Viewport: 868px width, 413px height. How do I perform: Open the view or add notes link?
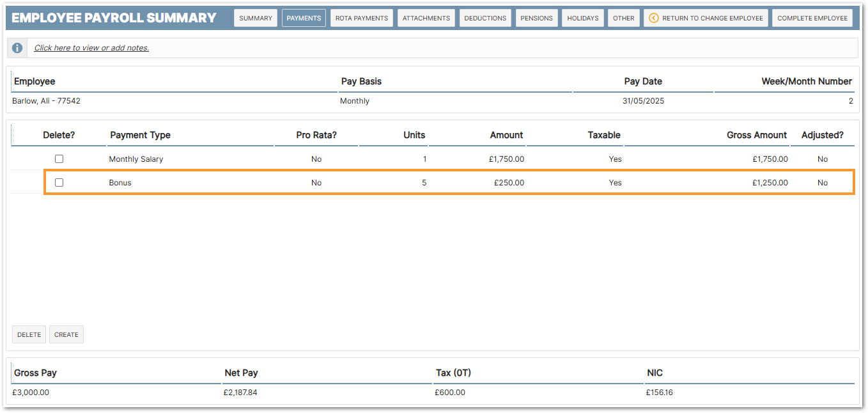91,48
